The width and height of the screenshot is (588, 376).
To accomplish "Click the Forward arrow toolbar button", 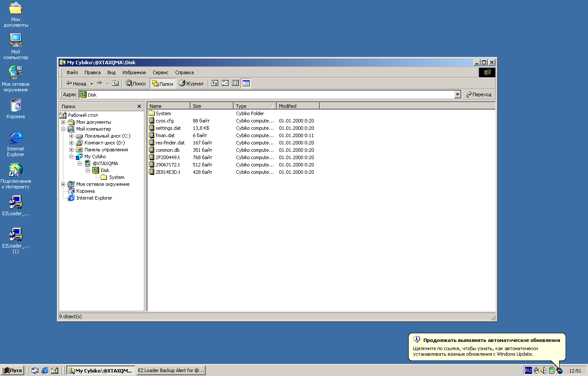I will (x=99, y=83).
